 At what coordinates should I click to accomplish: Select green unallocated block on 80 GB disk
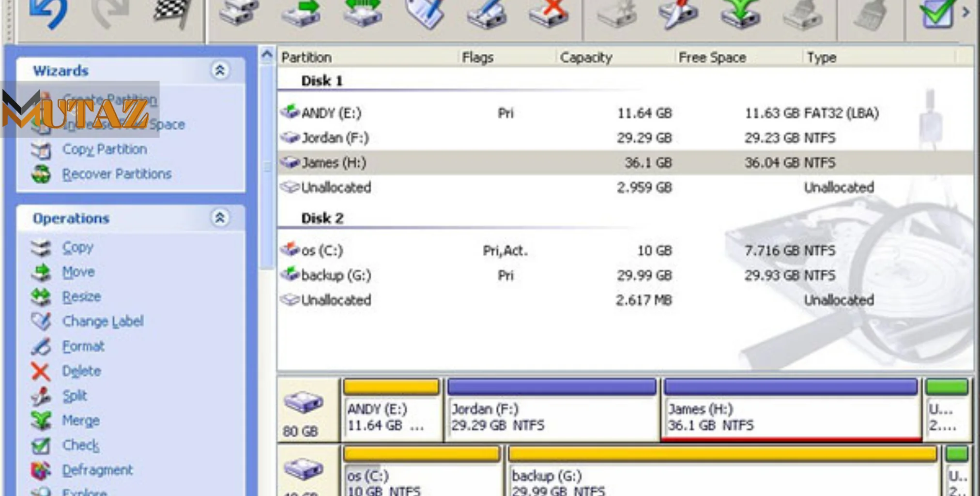pyautogui.click(x=947, y=410)
